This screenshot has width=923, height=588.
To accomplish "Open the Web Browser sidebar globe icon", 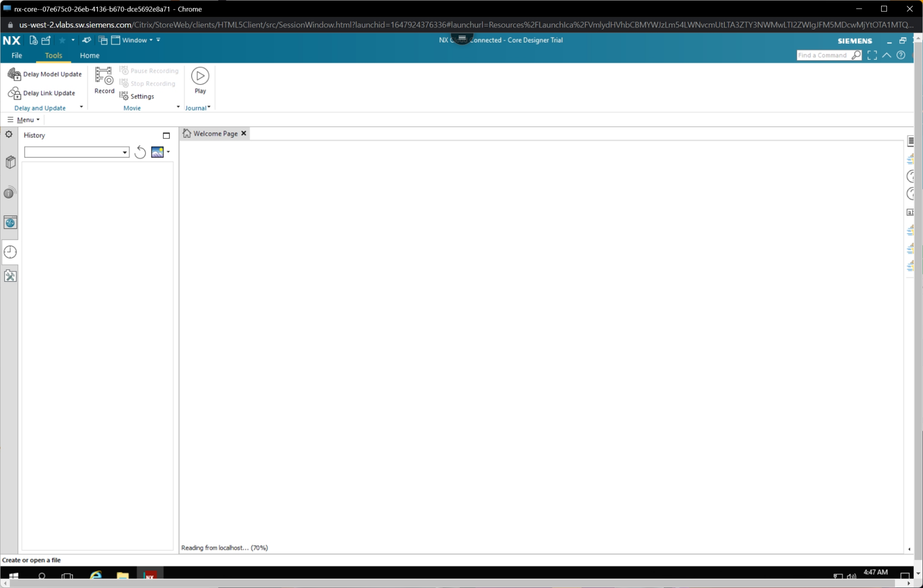I will [10, 223].
